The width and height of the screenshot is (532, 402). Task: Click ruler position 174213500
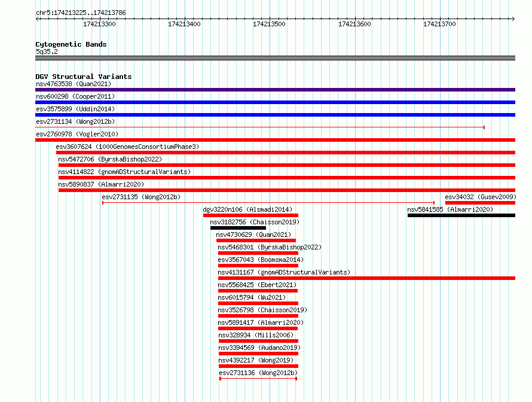click(x=269, y=24)
